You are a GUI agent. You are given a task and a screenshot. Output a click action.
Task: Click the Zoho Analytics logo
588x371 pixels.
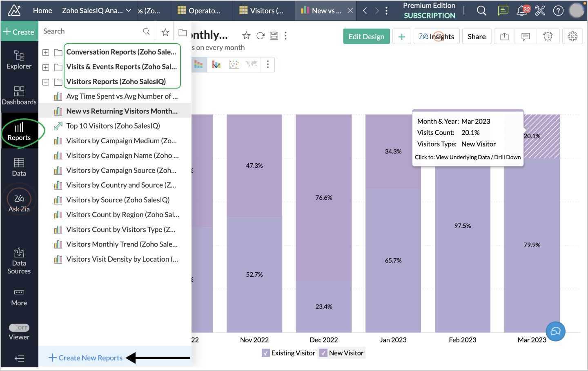(14, 11)
